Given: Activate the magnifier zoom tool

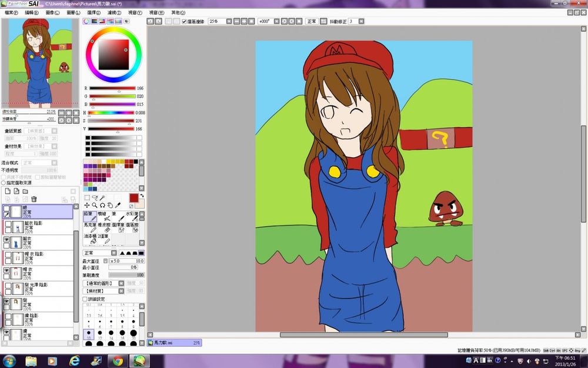Looking at the screenshot, I should 94,205.
